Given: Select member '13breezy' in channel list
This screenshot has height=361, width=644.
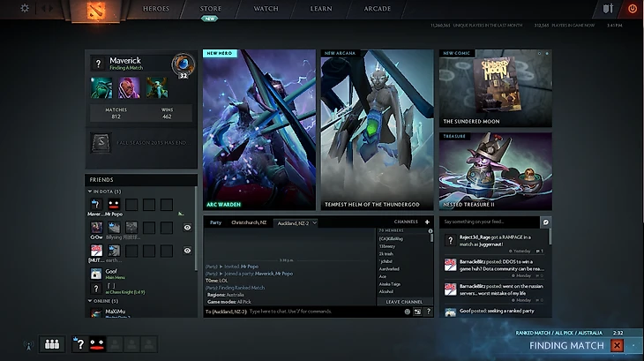Looking at the screenshot, I should click(x=387, y=246).
